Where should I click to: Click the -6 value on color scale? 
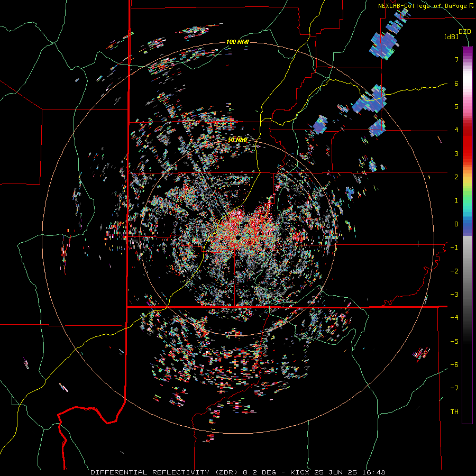point(454,365)
